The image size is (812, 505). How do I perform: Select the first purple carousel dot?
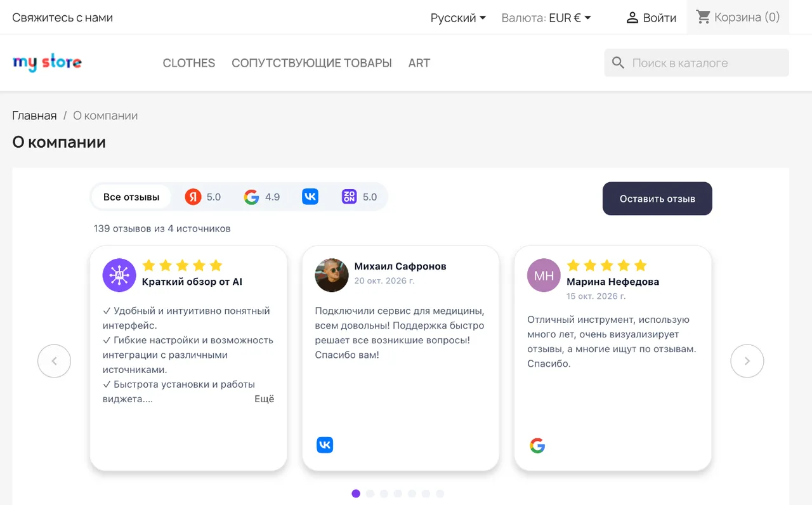click(x=356, y=494)
